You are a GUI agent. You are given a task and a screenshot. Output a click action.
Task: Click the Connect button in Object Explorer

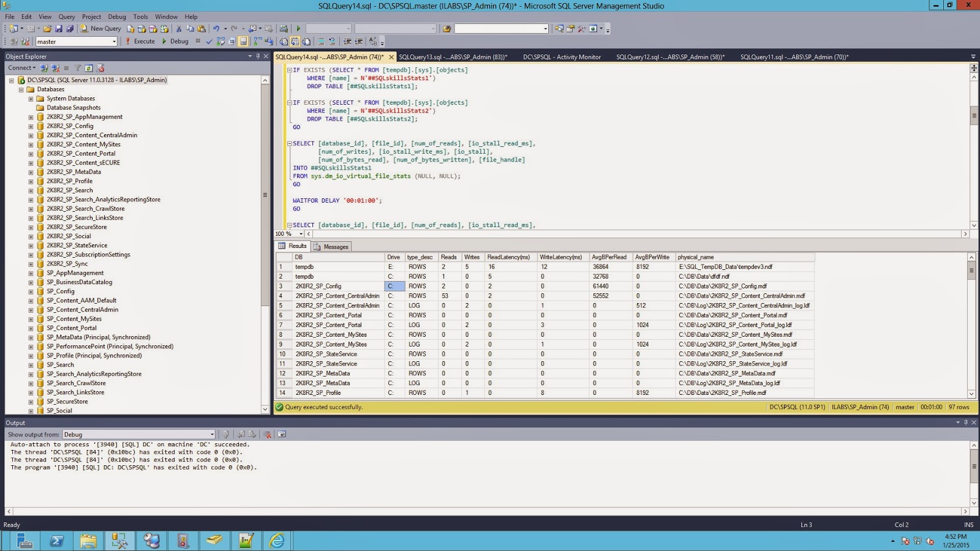[x=21, y=68]
